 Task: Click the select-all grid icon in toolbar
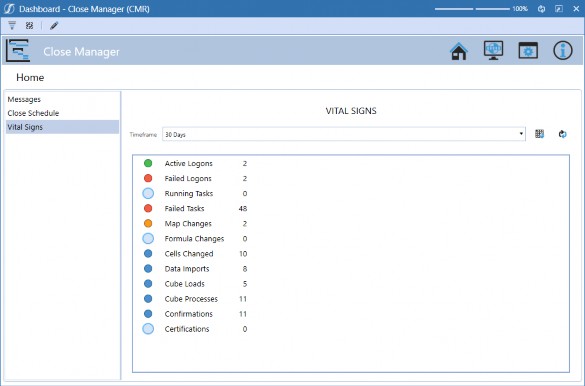tap(29, 25)
